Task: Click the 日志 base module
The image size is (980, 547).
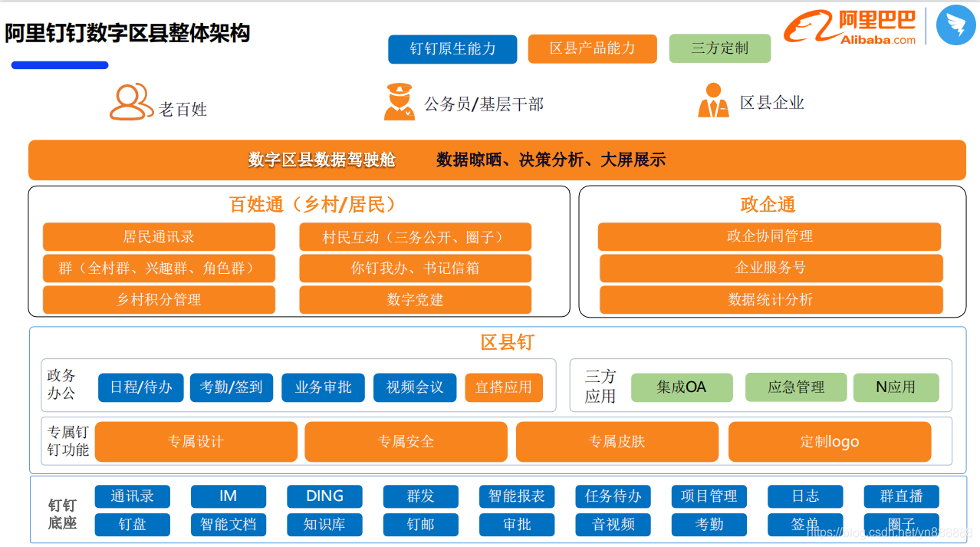Action: click(x=805, y=496)
